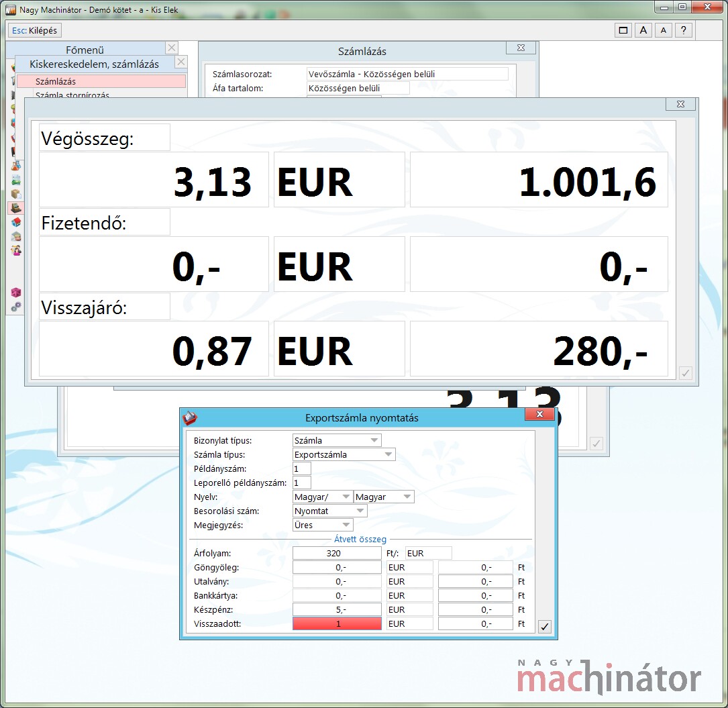Close the Végösszeg payment summary window
The image size is (728, 708).
pos(680,104)
